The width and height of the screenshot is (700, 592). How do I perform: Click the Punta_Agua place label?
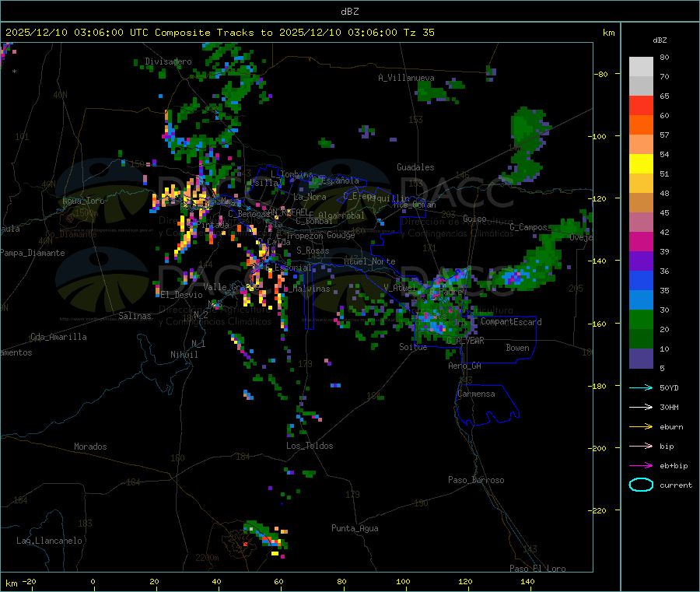click(355, 529)
